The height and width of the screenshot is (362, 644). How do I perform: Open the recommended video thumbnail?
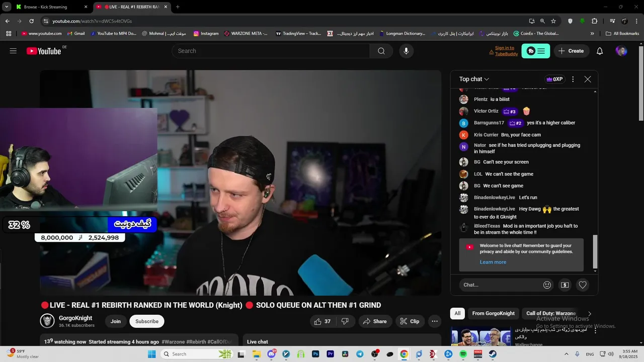coord(481,336)
